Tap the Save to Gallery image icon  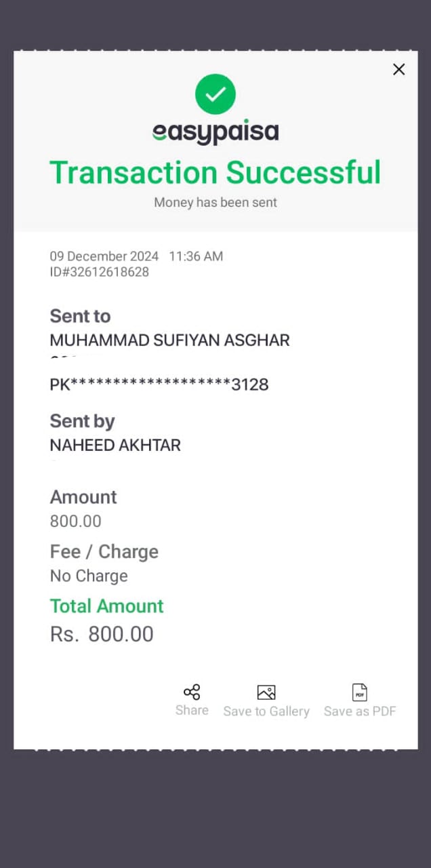tap(266, 692)
